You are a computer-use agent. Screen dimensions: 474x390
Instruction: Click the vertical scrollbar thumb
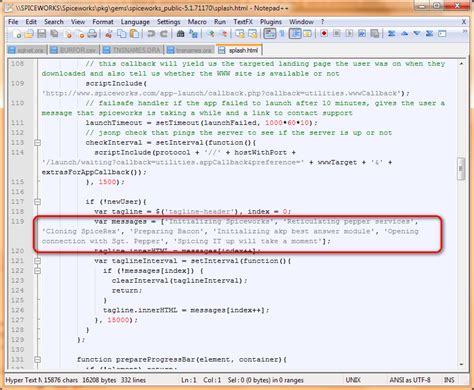pos(461,169)
